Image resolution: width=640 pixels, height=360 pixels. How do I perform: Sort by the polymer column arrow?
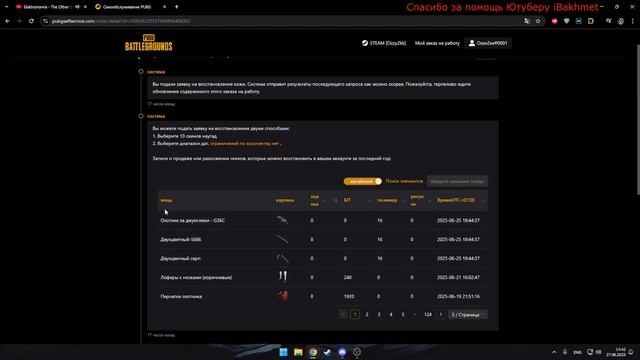[402, 200]
